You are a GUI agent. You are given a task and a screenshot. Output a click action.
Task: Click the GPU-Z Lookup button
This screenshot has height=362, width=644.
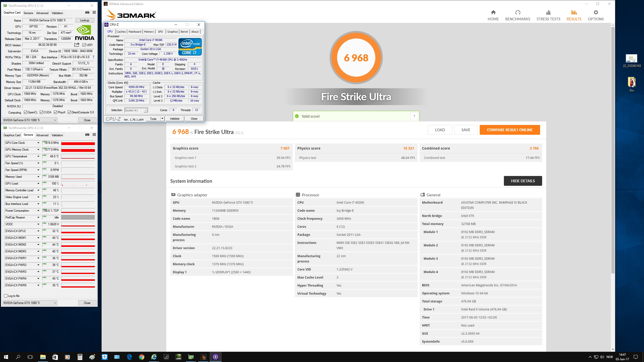85,20
